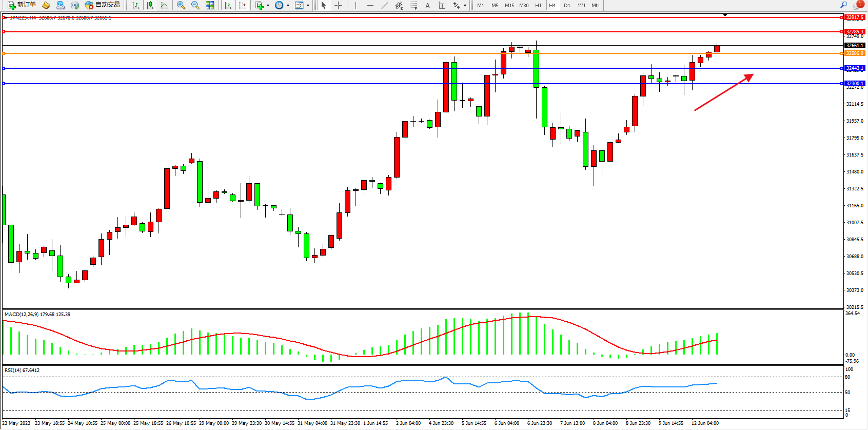Pick the draw horizontal line tool
This screenshot has width=868, height=430.
coord(370,5)
